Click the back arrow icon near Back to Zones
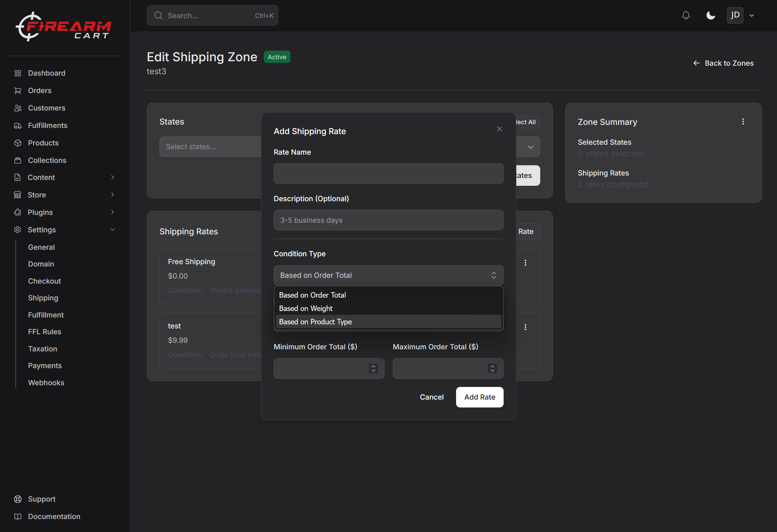This screenshot has width=777, height=532. point(696,63)
